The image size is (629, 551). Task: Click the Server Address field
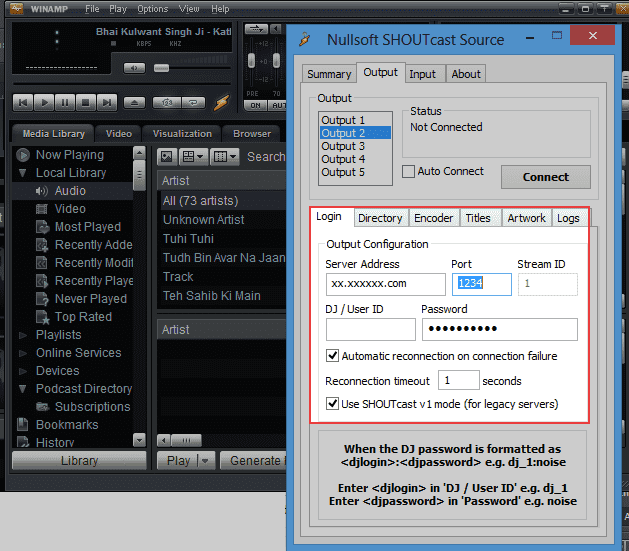coord(386,284)
